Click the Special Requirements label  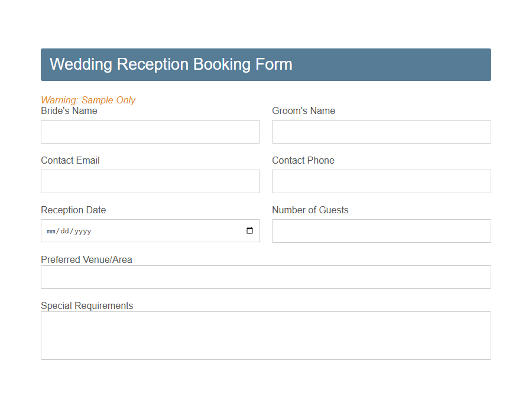(x=87, y=305)
